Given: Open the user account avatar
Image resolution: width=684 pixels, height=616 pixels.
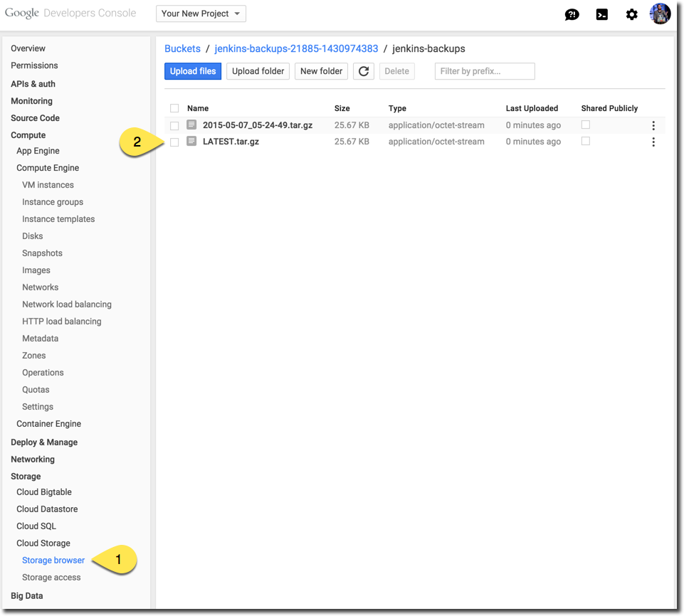Looking at the screenshot, I should pyautogui.click(x=660, y=14).
